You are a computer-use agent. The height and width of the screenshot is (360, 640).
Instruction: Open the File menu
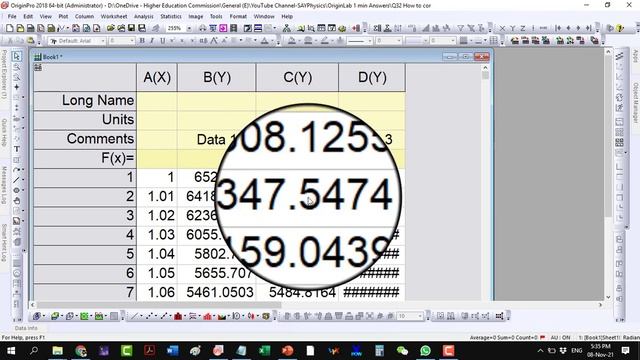coord(12,16)
